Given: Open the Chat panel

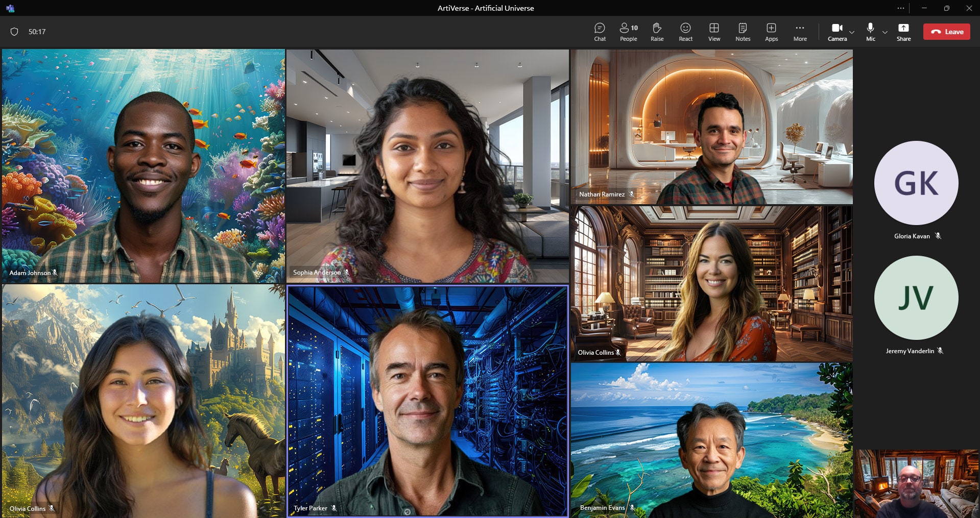Looking at the screenshot, I should tap(600, 32).
